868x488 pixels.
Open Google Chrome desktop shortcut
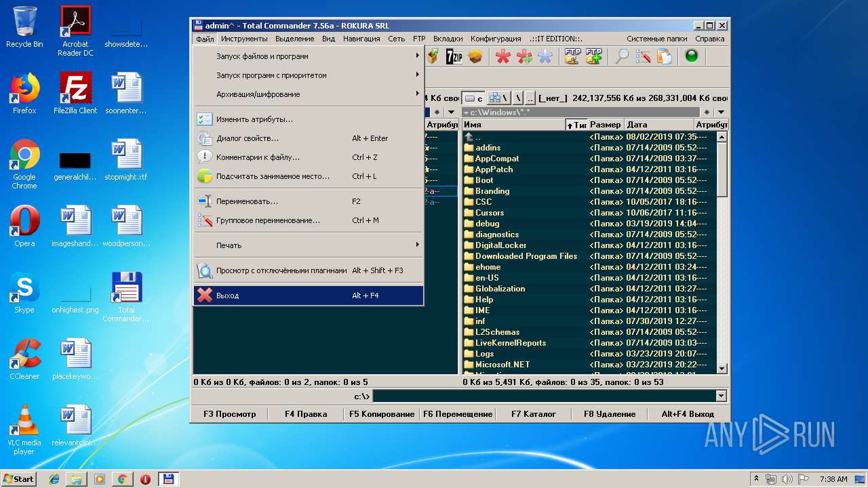pos(24,165)
